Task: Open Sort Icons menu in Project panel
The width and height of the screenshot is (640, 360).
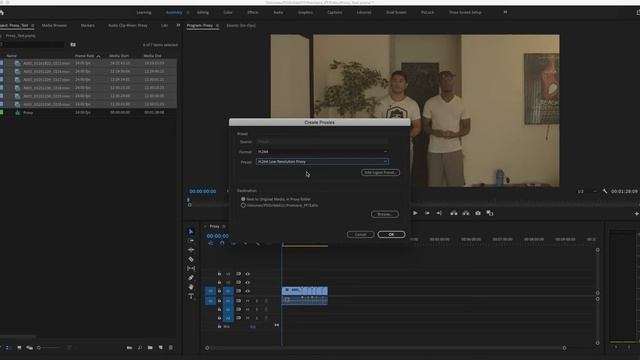Action: coord(69,348)
